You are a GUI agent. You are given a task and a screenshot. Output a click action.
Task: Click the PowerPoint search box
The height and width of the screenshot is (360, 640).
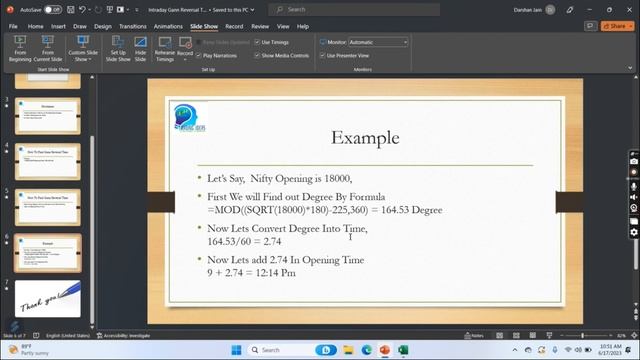point(354,9)
